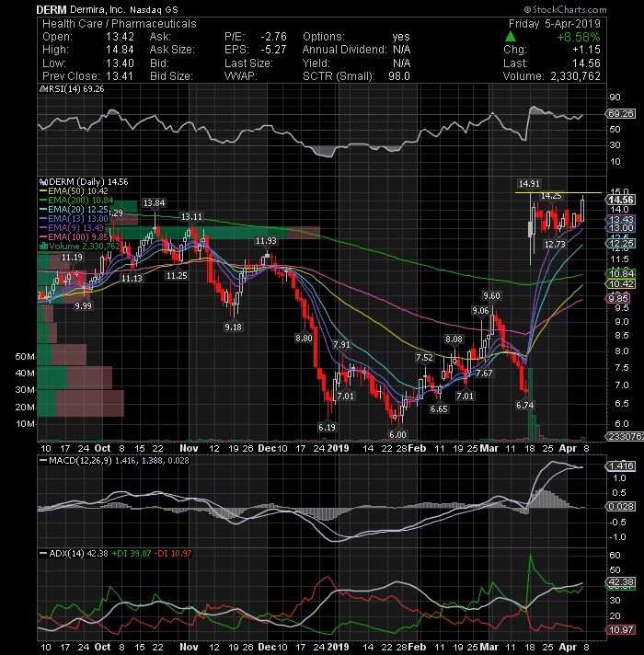The image size is (644, 655).
Task: Click the Prev Close value 13.41
Action: click(120, 76)
